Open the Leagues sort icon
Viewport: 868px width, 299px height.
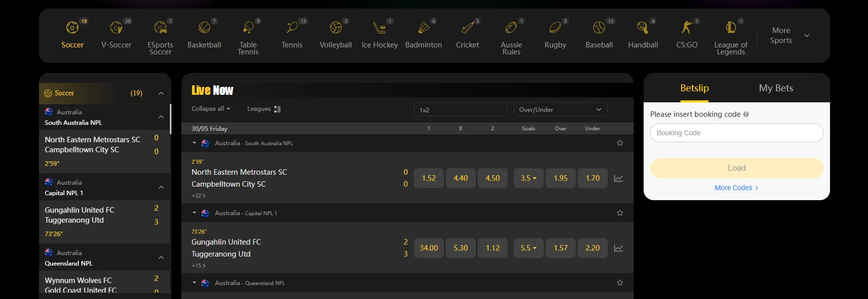coord(277,109)
